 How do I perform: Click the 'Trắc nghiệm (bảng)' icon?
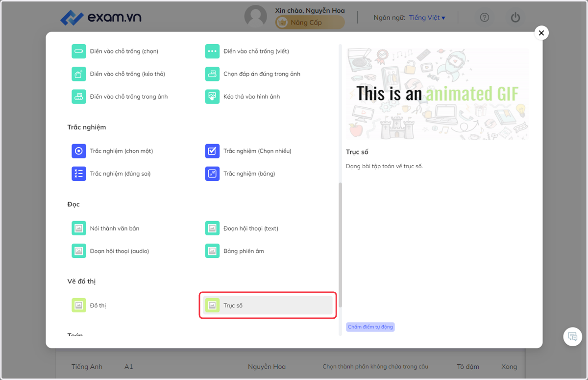tap(212, 174)
